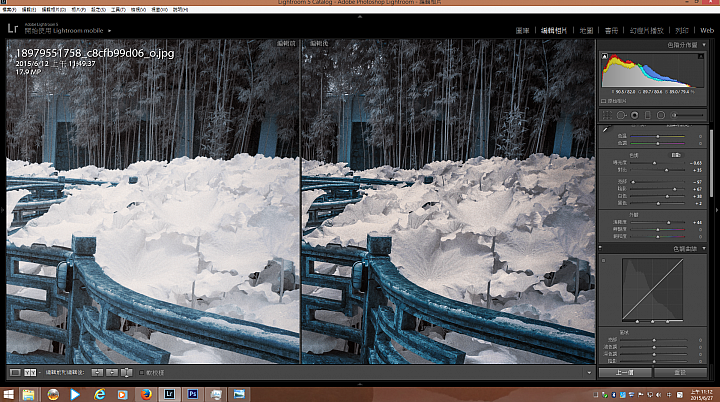The width and height of the screenshot is (720, 402).
Task: Switch to the Web module
Action: coord(707,31)
